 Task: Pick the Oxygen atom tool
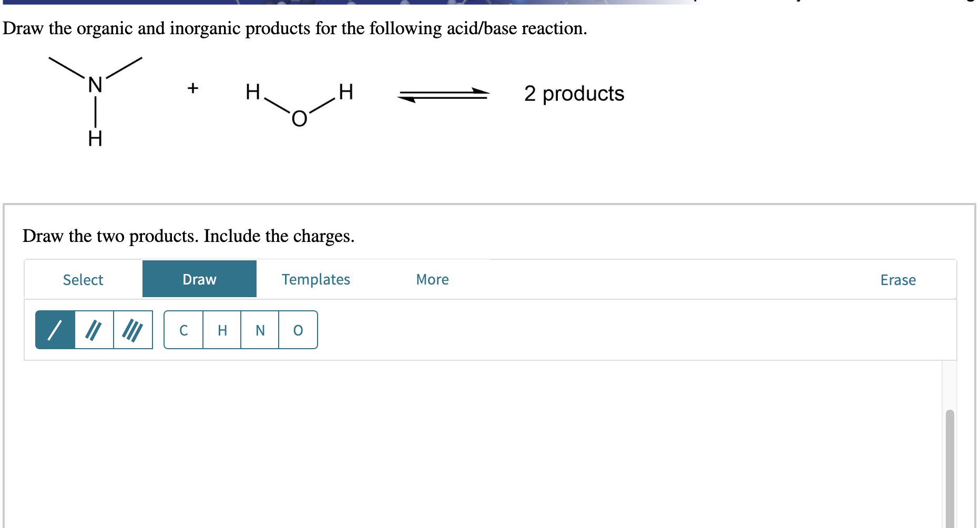tap(298, 330)
